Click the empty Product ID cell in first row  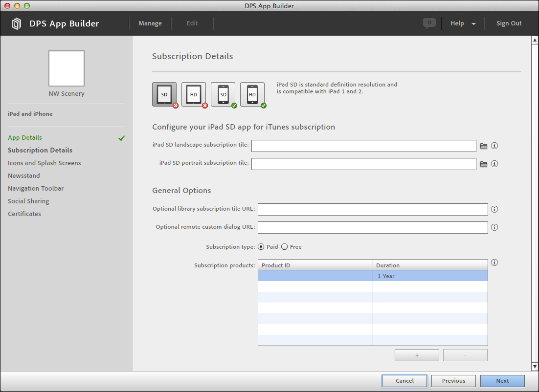coord(315,276)
